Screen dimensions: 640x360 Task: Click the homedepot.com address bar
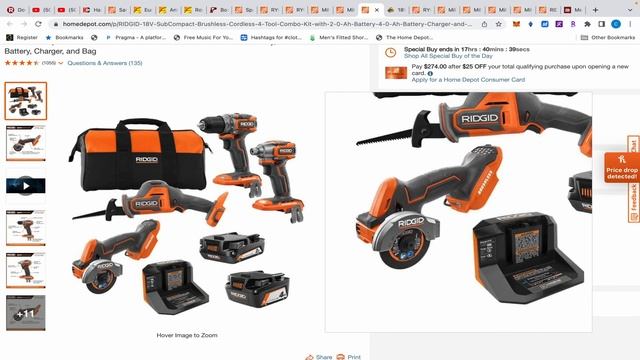pyautogui.click(x=267, y=24)
